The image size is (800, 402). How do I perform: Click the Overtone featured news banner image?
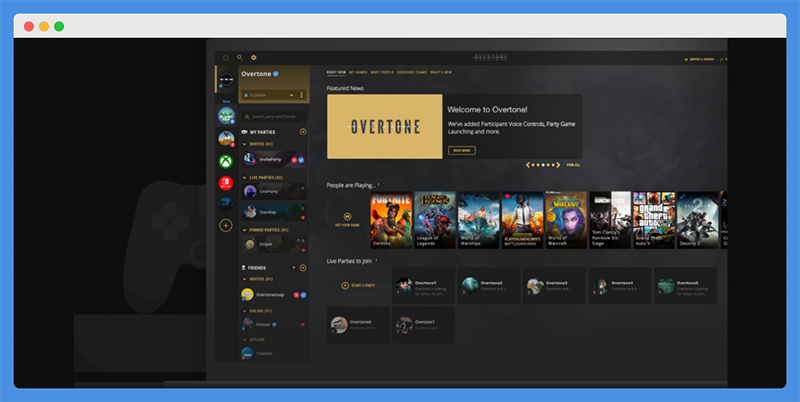[385, 127]
